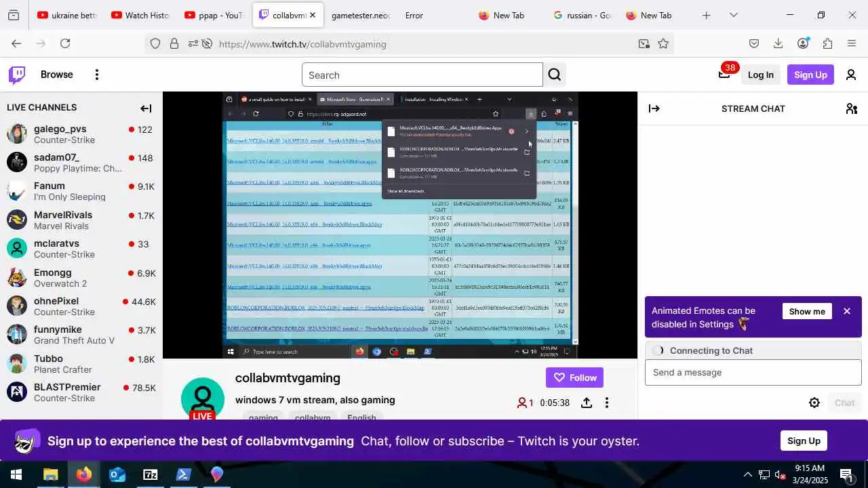Reload the current page
This screenshot has width=868, height=488.
(x=65, y=43)
